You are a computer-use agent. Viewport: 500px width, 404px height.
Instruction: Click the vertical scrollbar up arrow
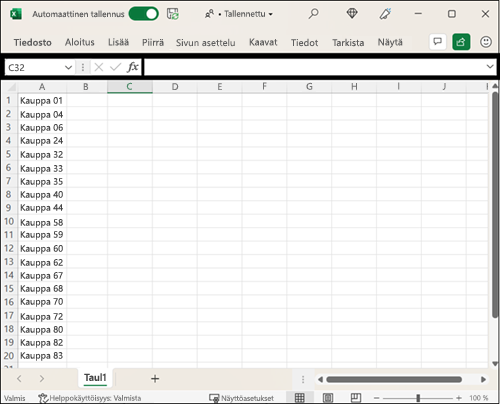tap(495, 86)
